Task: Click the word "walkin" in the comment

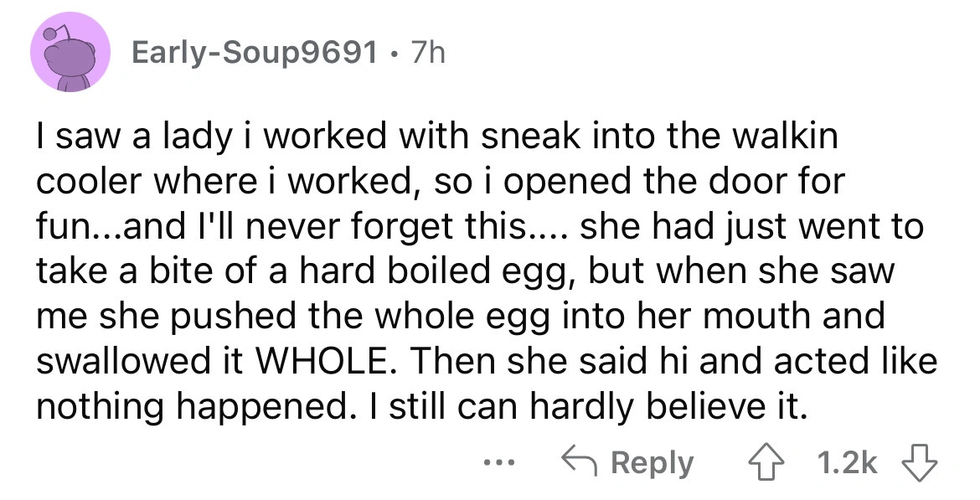Action: (x=790, y=137)
